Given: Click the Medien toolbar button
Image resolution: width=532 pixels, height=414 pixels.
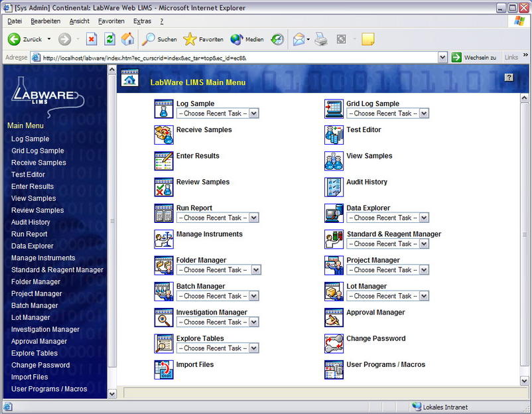Looking at the screenshot, I should (x=247, y=39).
